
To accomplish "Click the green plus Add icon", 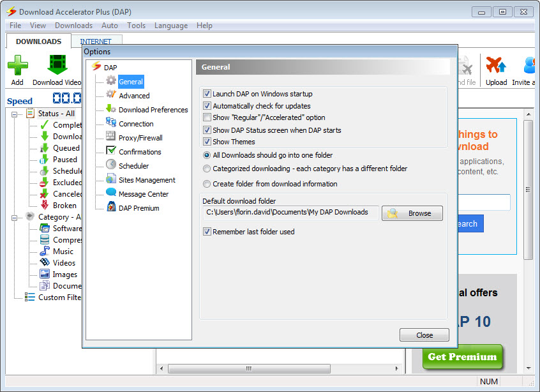I will [18, 64].
